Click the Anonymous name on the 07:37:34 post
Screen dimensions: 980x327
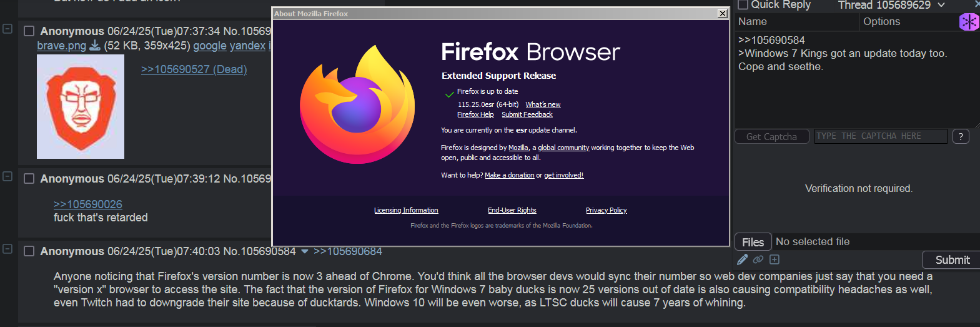coord(72,31)
